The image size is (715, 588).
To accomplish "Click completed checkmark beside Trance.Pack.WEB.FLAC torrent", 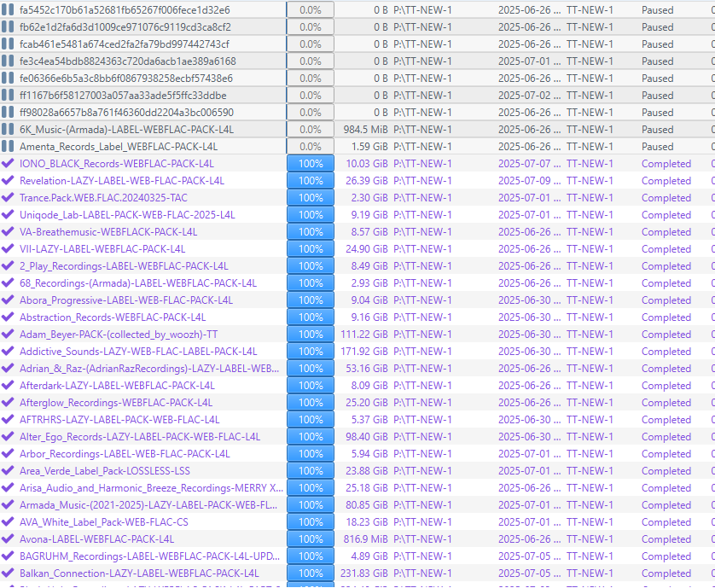I will coord(8,197).
